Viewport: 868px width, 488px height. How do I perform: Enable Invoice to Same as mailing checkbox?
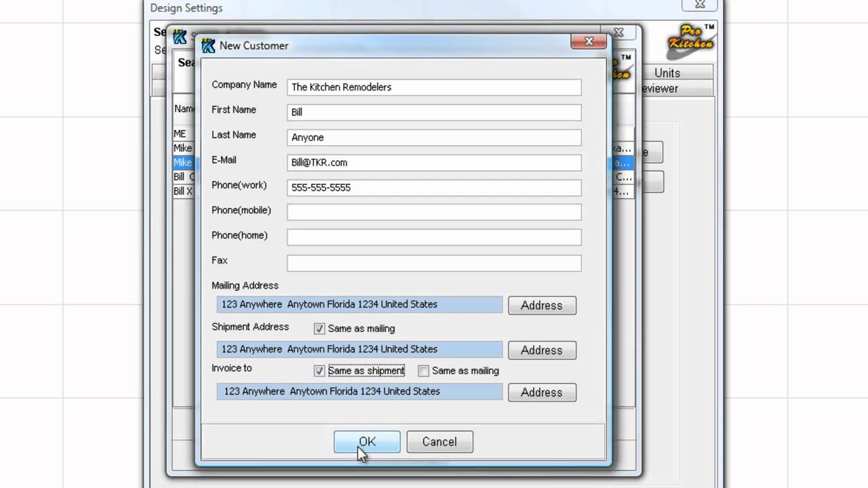coord(424,371)
